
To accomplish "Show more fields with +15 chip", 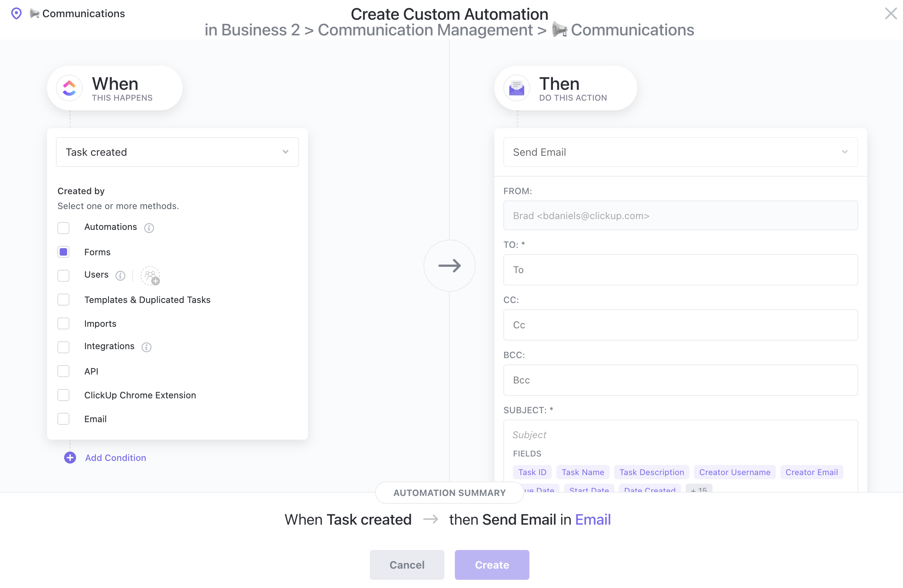I will [698, 489].
